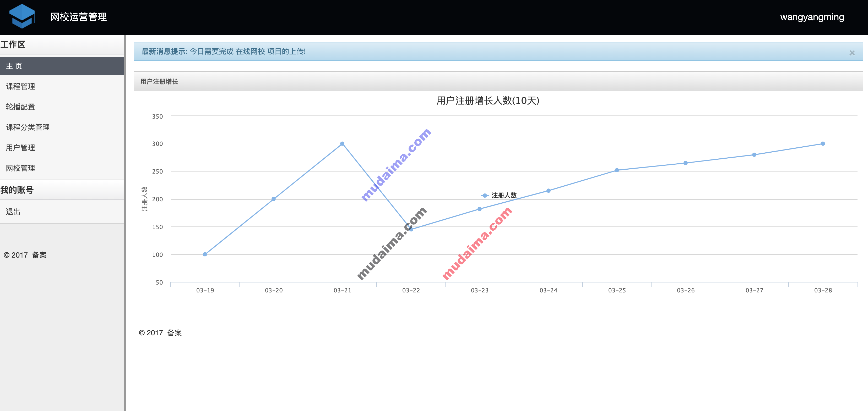Click the 03-23 data point
Image resolution: width=868 pixels, height=411 pixels.
click(480, 209)
